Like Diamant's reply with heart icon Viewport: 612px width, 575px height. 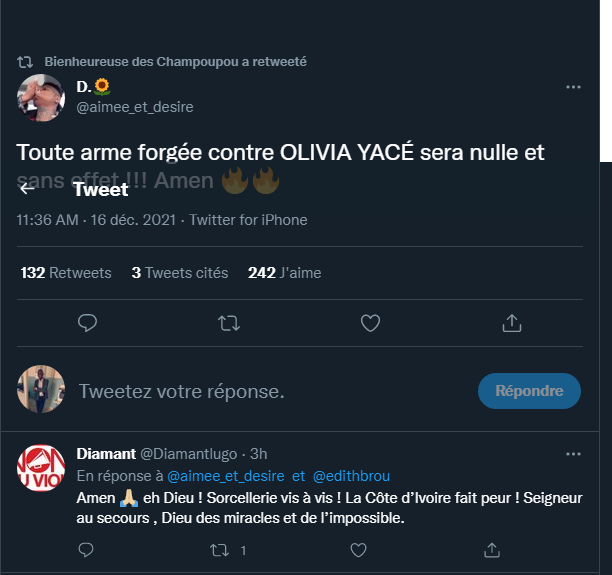[x=357, y=549]
